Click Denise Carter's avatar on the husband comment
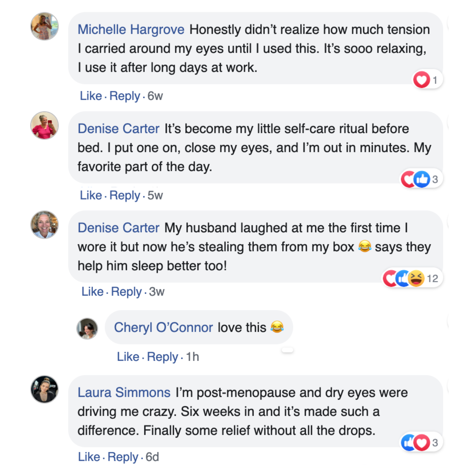 click(x=44, y=225)
